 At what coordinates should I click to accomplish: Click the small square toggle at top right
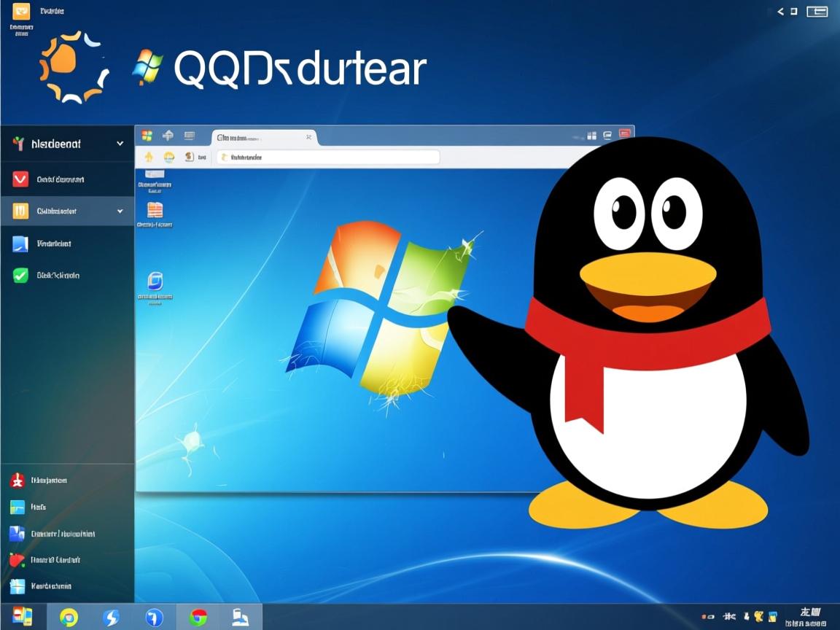coord(794,11)
